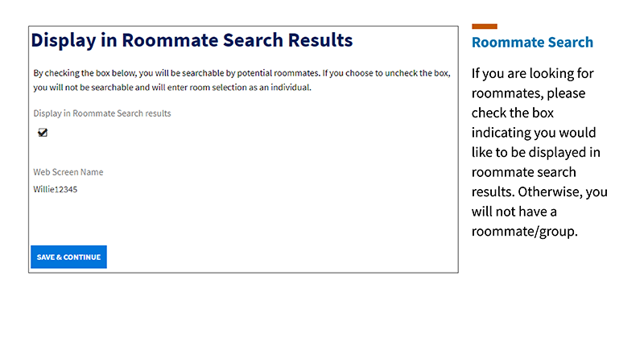This screenshot has height=362, width=644.
Task: Click the gray Display in Roommate Search results label
Action: pos(102,113)
